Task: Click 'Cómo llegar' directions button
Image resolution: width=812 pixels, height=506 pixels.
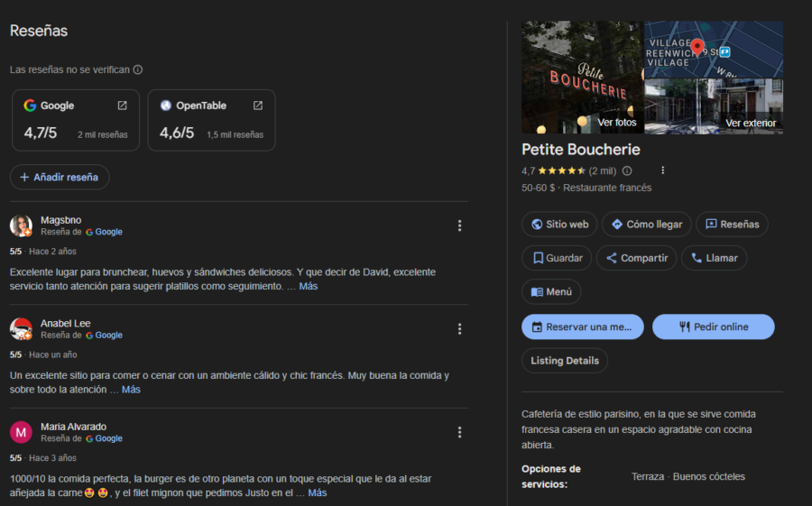Action: tap(646, 225)
